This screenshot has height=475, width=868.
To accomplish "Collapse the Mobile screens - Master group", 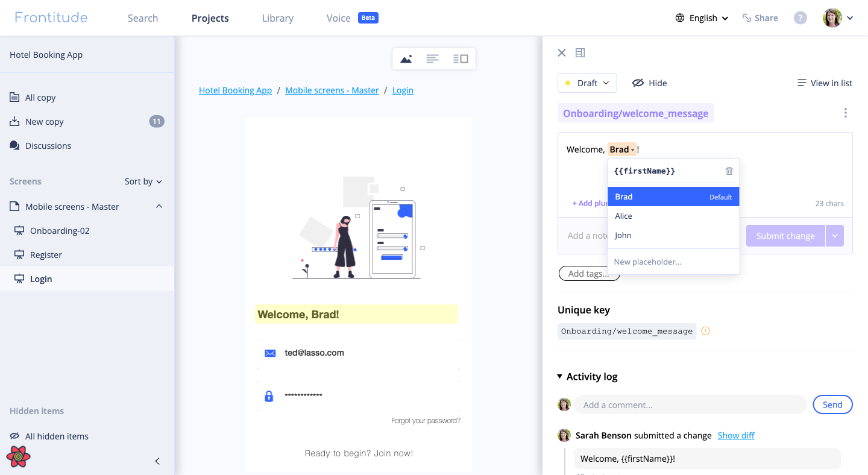I will [159, 206].
